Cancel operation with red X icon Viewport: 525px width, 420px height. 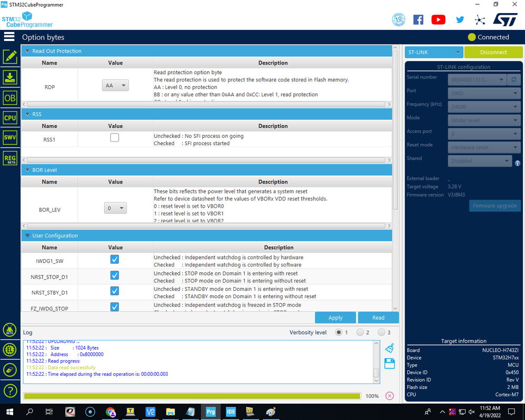coord(389,396)
